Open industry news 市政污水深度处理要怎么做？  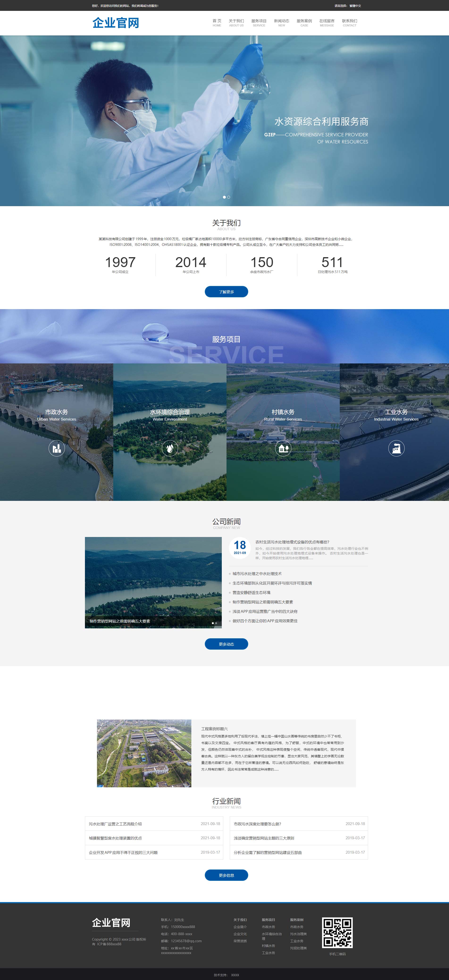point(257,824)
